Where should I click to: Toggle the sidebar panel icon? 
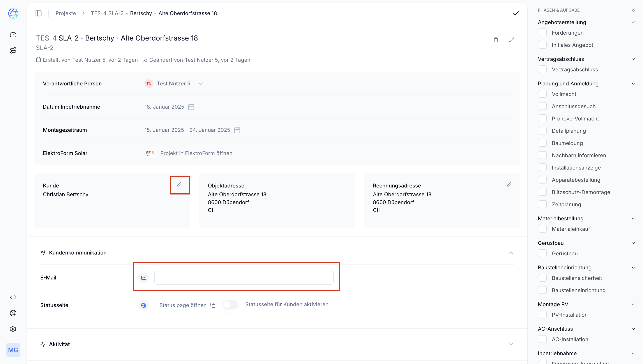click(x=39, y=13)
